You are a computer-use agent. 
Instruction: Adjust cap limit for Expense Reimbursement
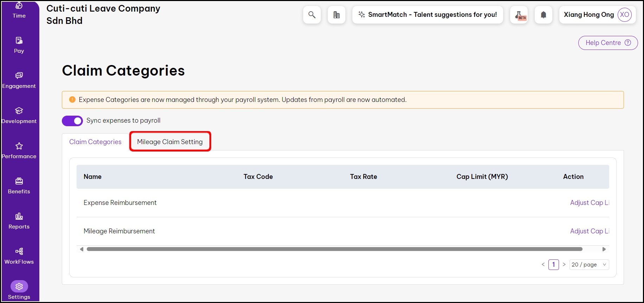pyautogui.click(x=589, y=202)
